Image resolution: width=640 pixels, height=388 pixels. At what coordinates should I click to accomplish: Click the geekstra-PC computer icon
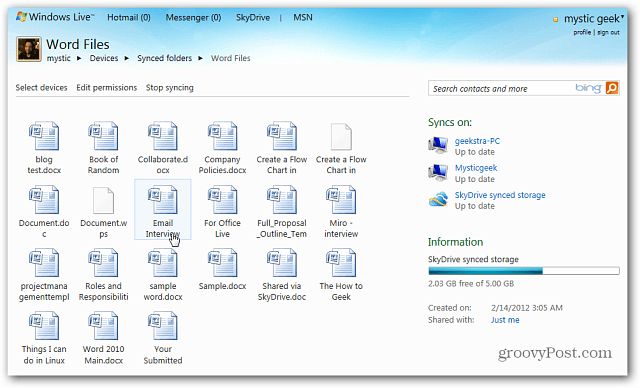click(x=438, y=145)
